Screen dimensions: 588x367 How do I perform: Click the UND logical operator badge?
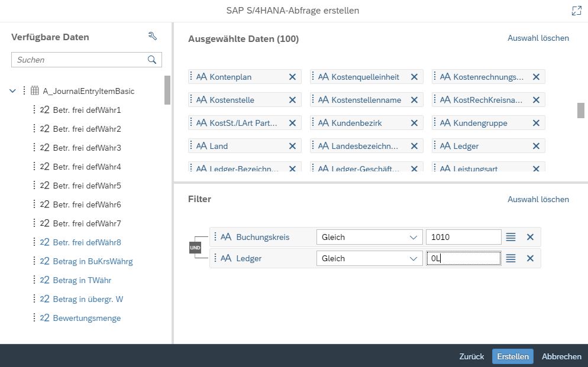click(195, 248)
